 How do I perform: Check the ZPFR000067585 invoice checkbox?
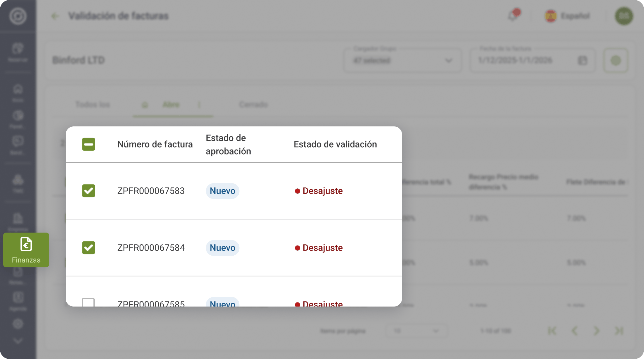[x=88, y=302]
